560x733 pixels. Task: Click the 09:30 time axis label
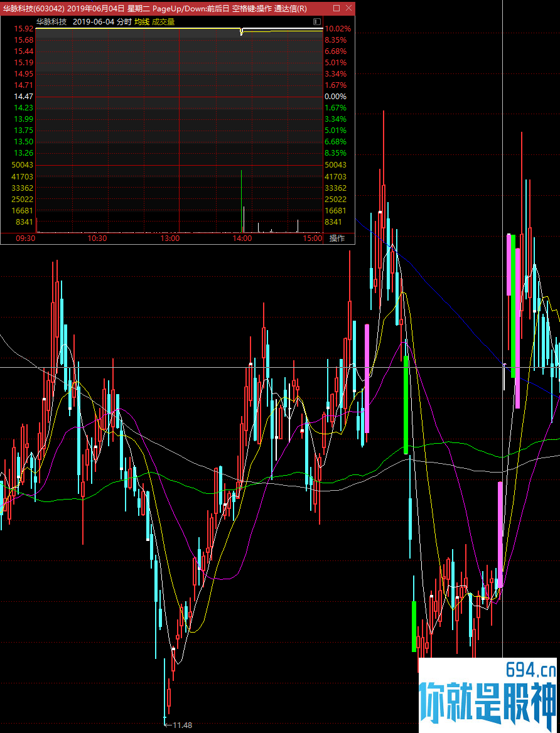(26, 238)
